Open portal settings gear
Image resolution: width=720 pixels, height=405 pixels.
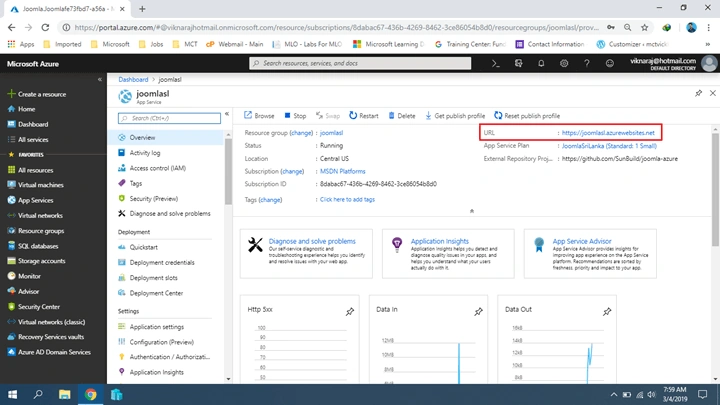[564, 64]
